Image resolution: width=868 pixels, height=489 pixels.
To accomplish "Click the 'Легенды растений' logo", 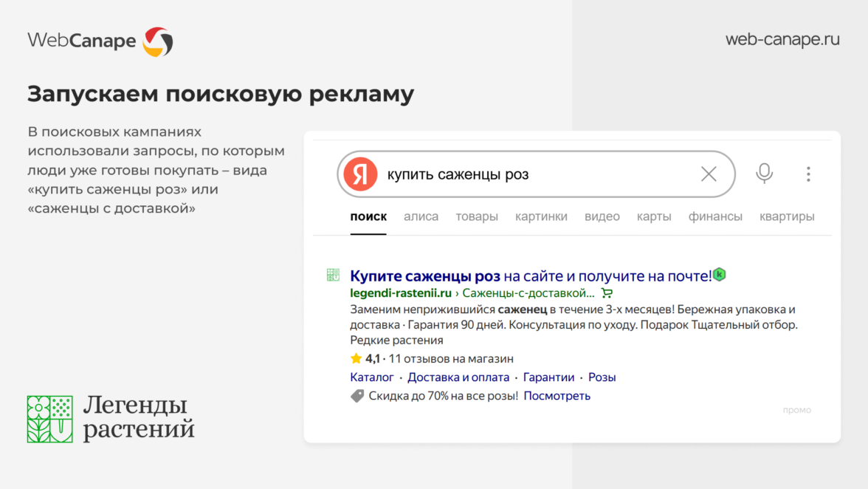I will pos(111,418).
